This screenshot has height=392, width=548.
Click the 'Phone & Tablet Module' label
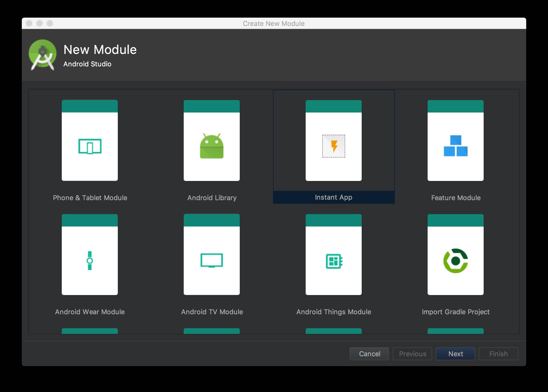[90, 198]
